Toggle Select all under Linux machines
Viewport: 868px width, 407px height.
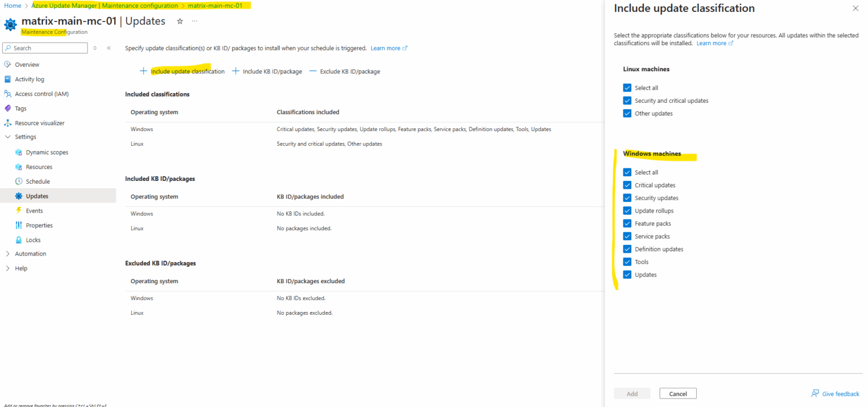tap(627, 88)
